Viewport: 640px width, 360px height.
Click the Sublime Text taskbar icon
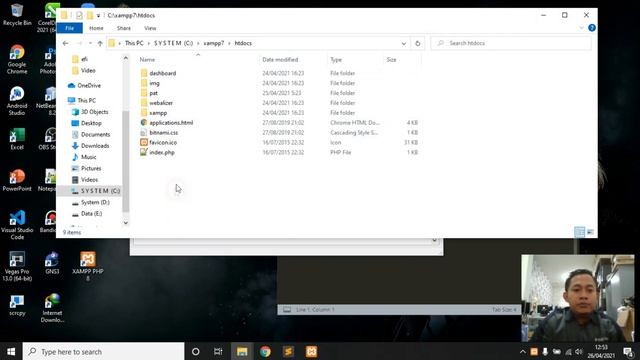[289, 351]
